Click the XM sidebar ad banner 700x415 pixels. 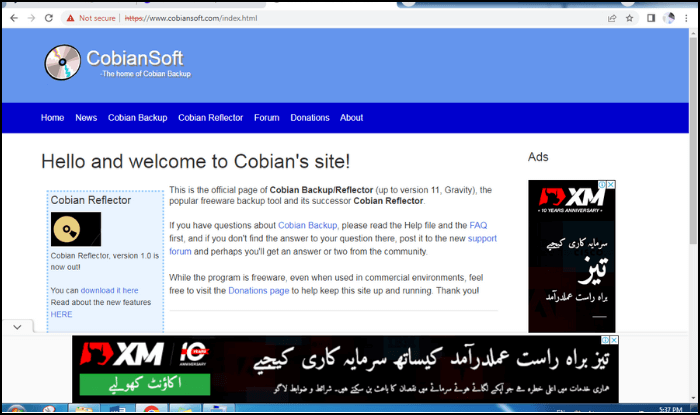571,257
